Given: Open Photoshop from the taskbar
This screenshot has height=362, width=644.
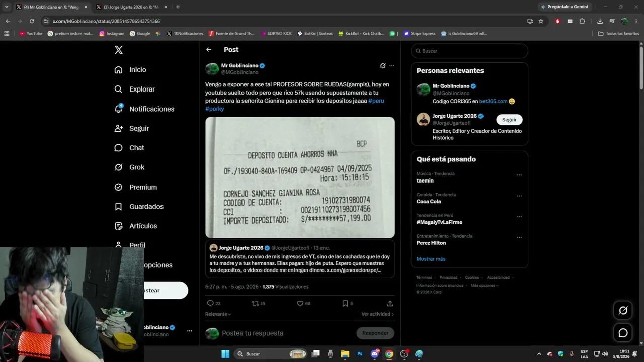Looking at the screenshot, I should 360,354.
